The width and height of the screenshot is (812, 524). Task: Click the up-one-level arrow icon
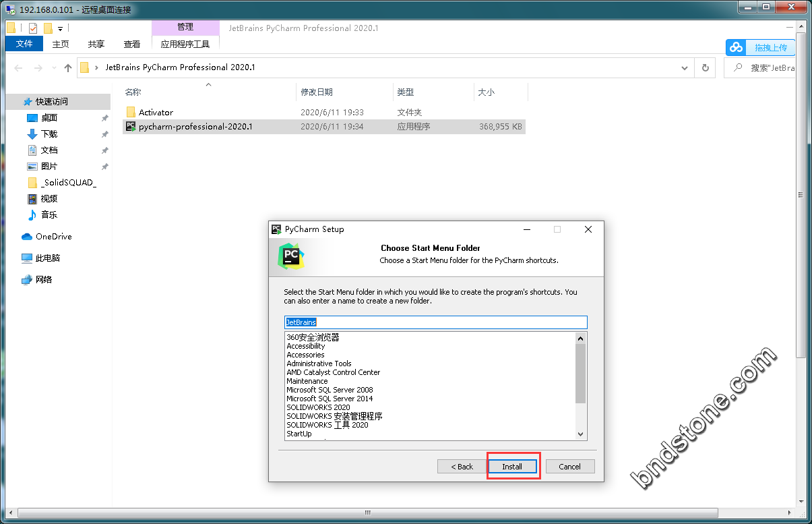point(68,67)
